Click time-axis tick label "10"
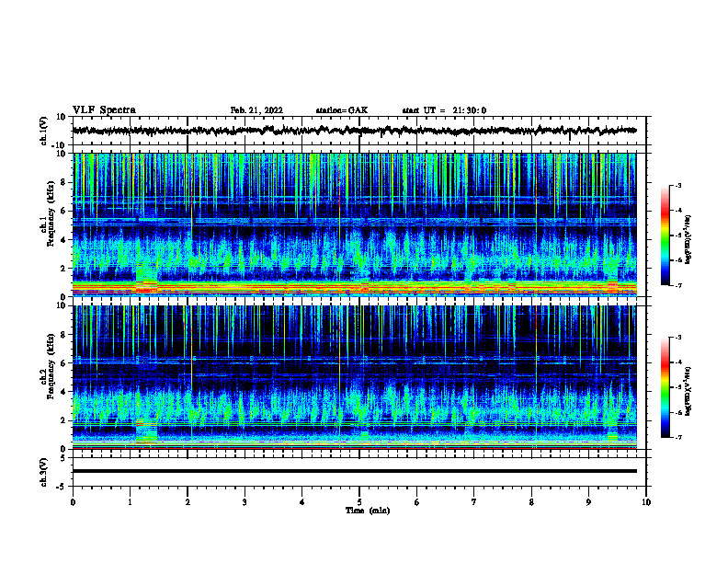728x563 pixels. pos(646,502)
